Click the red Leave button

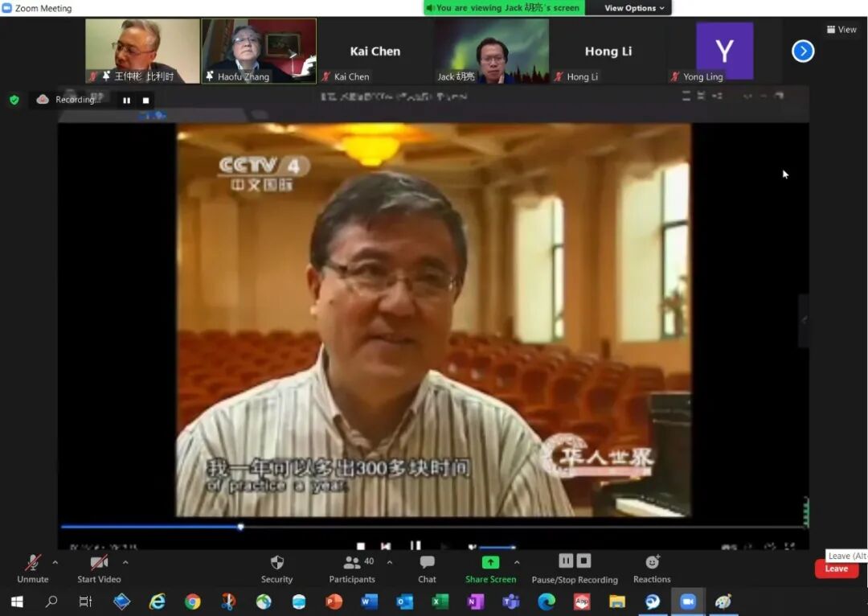(x=837, y=569)
